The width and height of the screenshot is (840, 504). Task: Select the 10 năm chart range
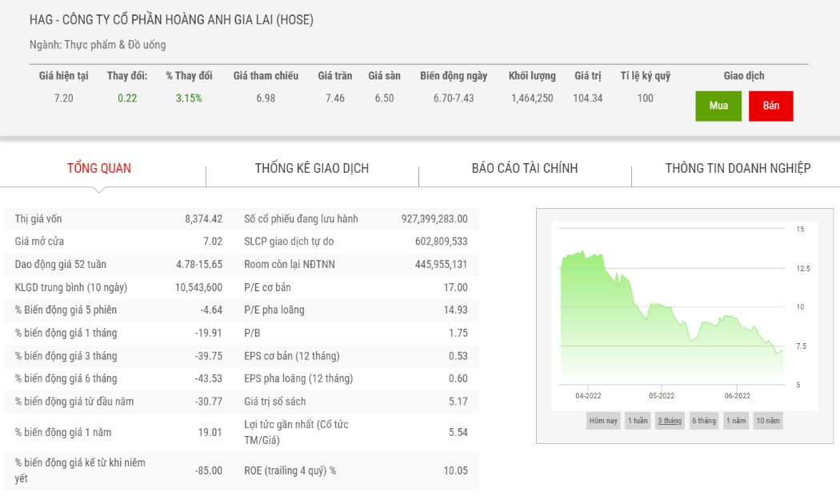pyautogui.click(x=768, y=421)
